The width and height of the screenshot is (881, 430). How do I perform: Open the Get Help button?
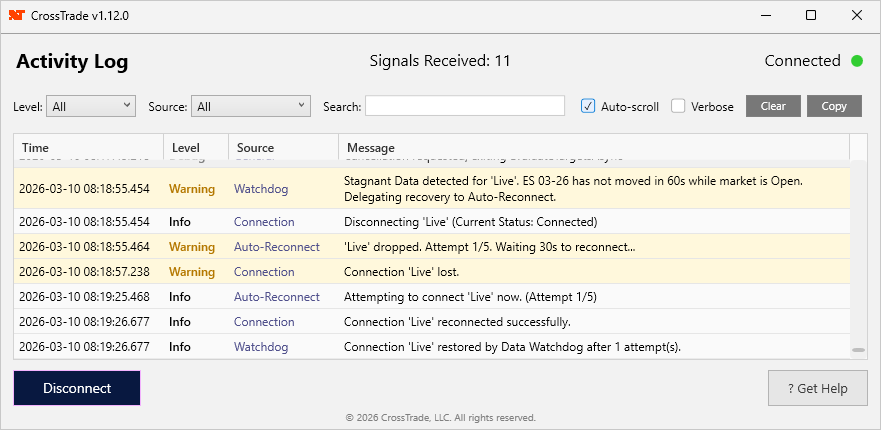pos(817,388)
